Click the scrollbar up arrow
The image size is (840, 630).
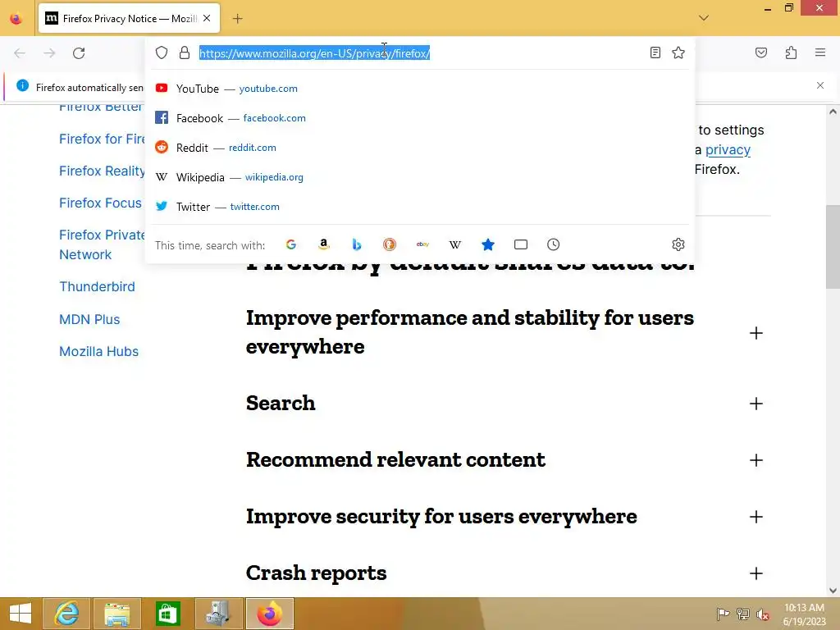click(x=833, y=112)
